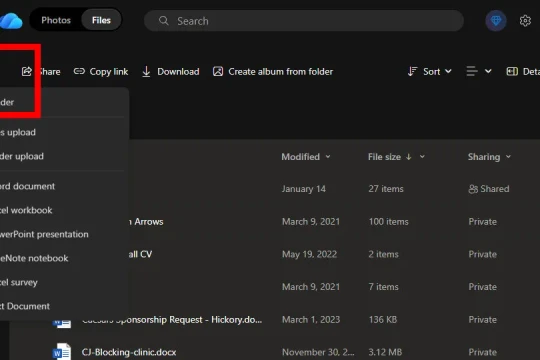Open the settings gear
The width and height of the screenshot is (540, 360).
[x=525, y=21]
